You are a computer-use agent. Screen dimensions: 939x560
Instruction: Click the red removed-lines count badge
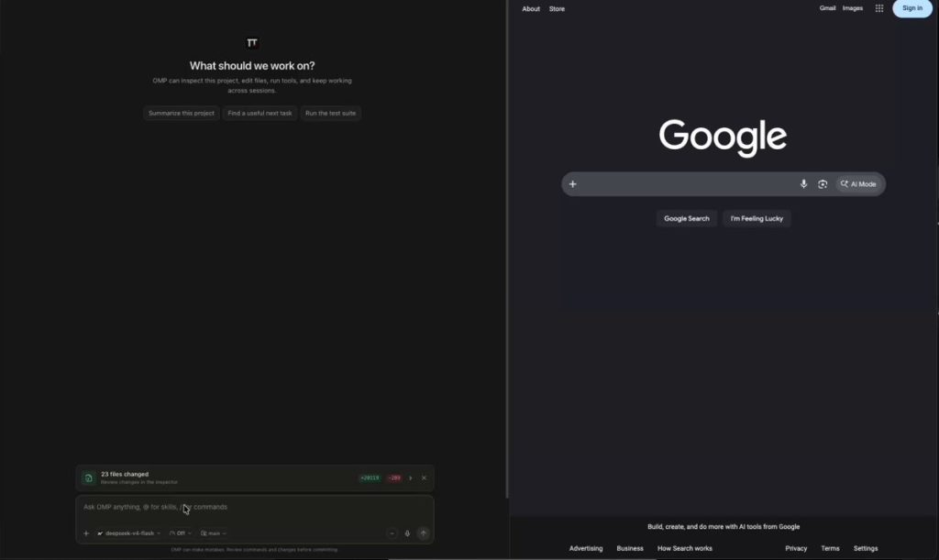click(x=394, y=478)
